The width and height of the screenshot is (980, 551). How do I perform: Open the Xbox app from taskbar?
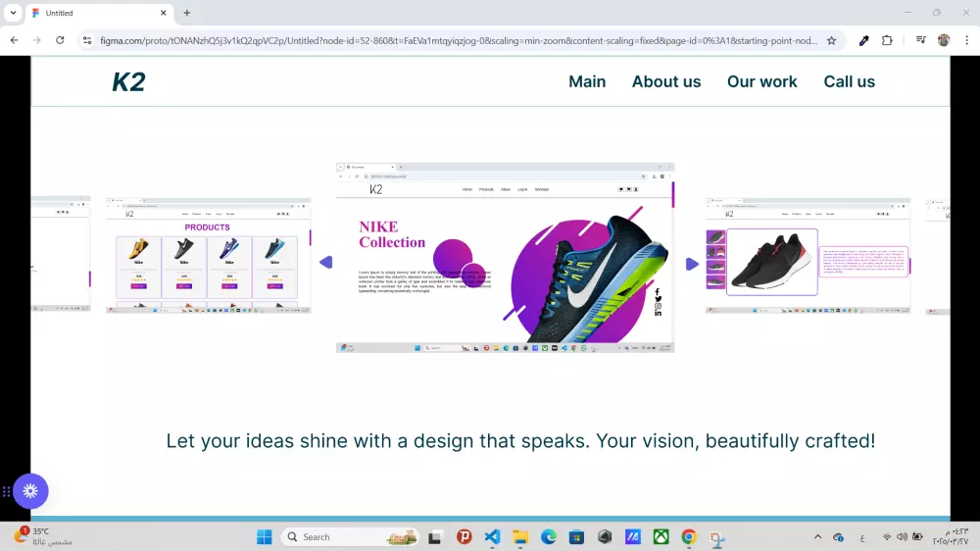click(661, 536)
